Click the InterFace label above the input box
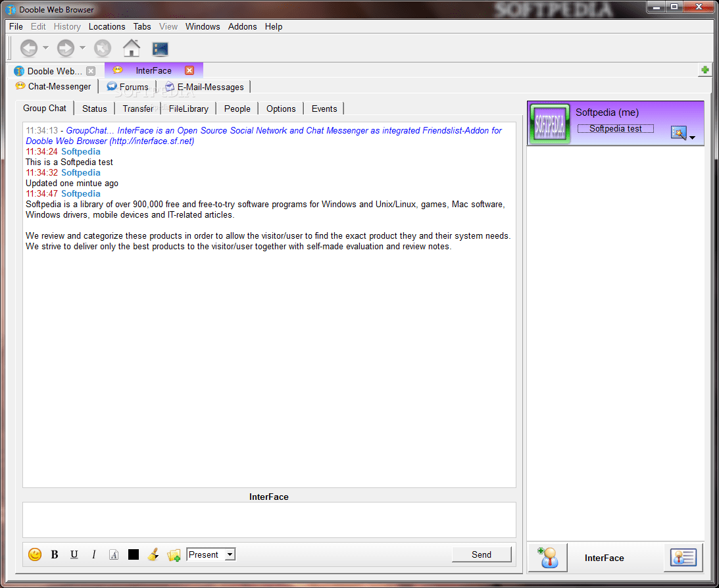Screen dimensions: 719x588 tap(268, 497)
